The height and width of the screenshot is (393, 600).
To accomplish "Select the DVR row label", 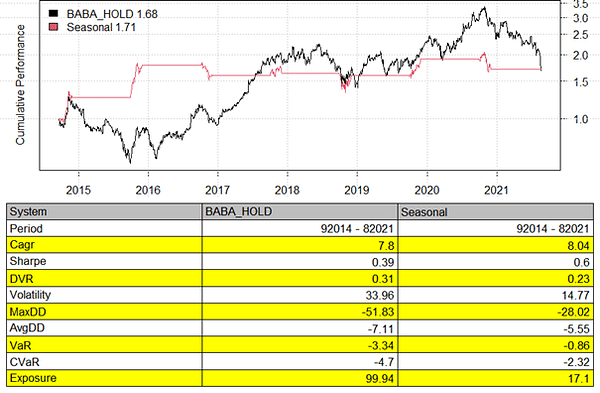I will pyautogui.click(x=21, y=279).
